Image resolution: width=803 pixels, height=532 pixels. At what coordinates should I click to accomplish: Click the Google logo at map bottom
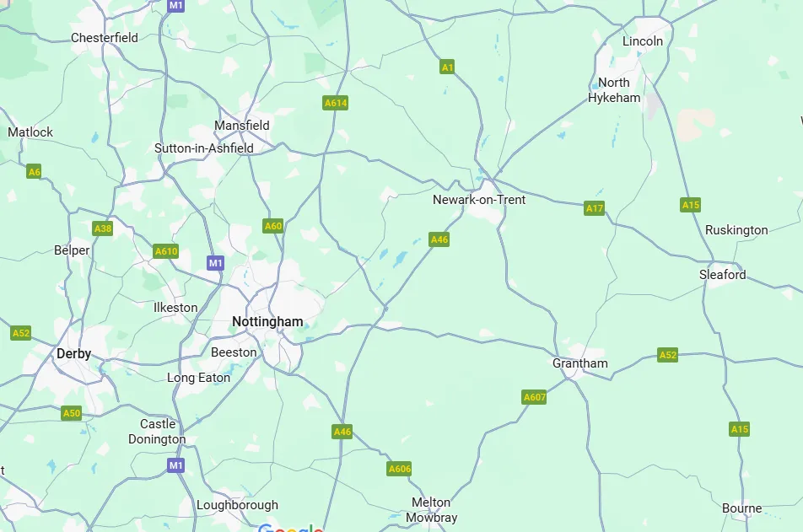(291, 528)
